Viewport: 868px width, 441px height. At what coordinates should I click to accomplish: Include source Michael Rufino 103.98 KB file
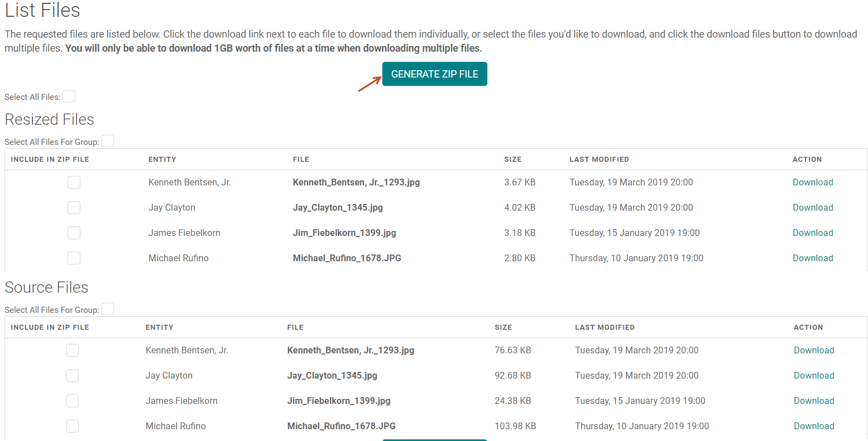[73, 426]
